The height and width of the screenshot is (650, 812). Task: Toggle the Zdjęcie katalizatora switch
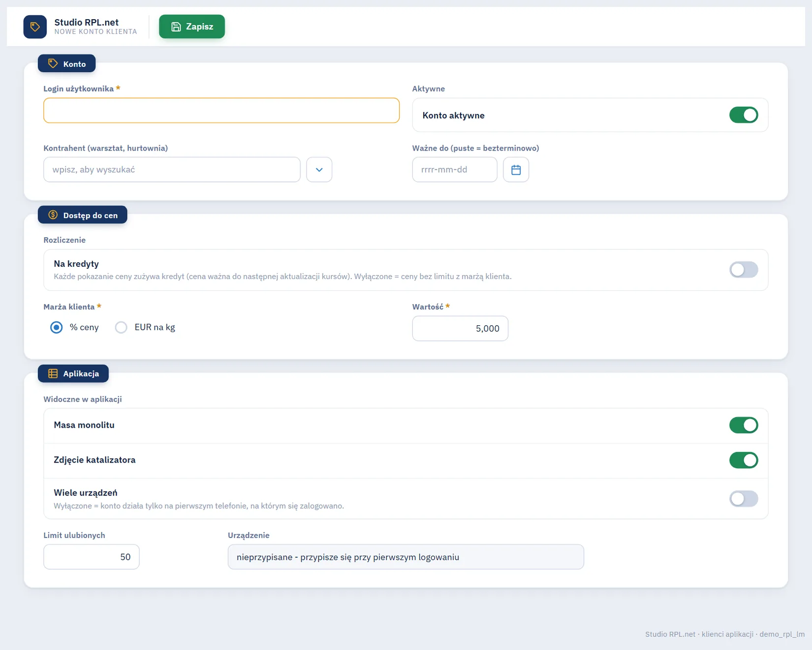744,460
